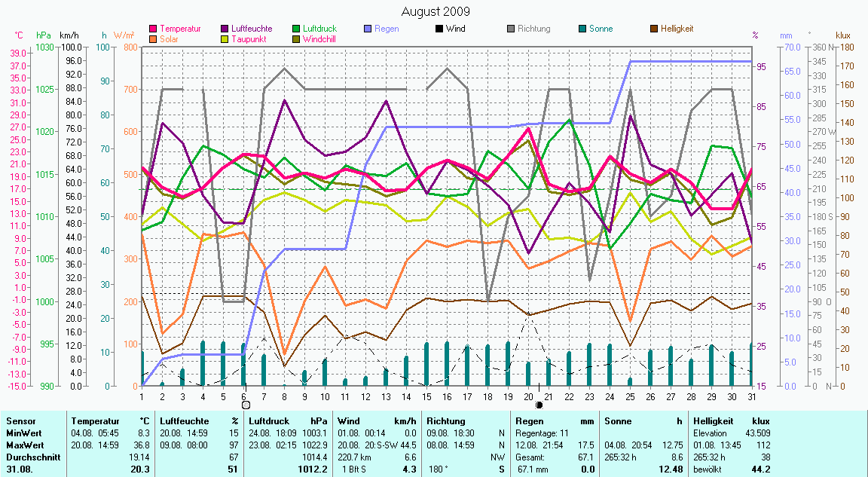The width and height of the screenshot is (868, 477).
Task: Select the Regen blue legend marker
Action: coord(368,29)
